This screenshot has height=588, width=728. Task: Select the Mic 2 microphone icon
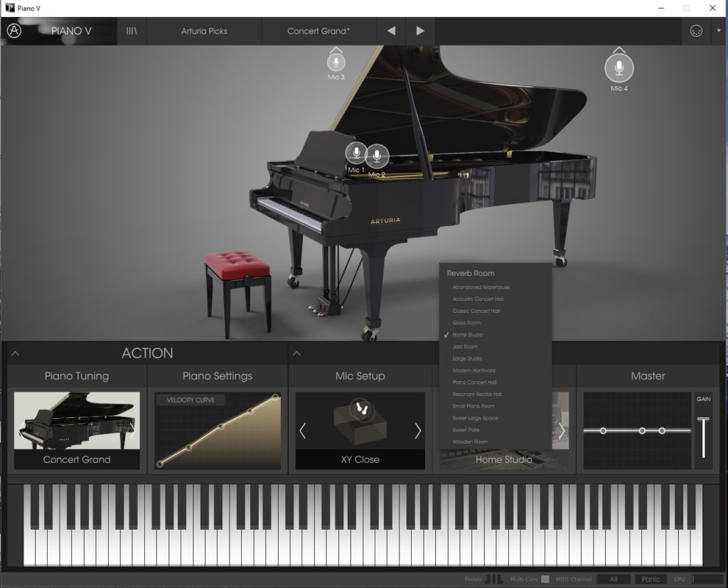click(377, 156)
